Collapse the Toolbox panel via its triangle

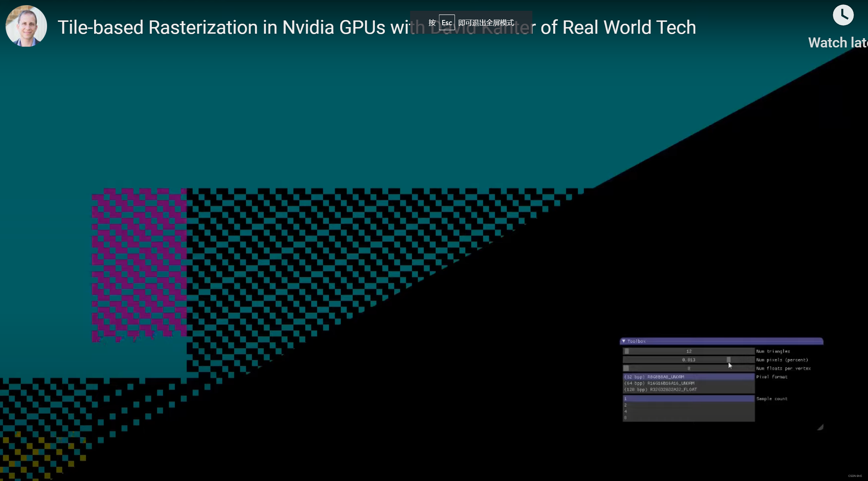click(x=624, y=341)
